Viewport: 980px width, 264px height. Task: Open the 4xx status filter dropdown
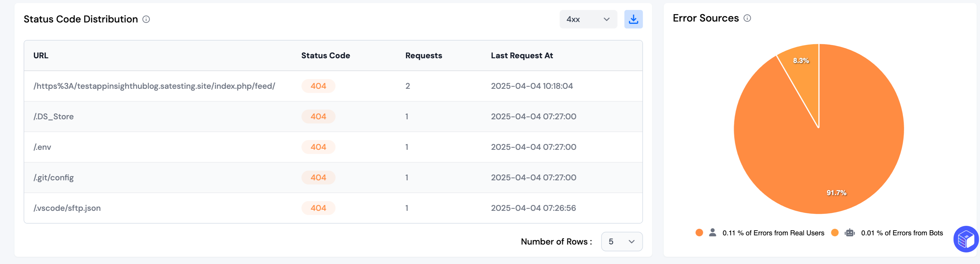[x=588, y=19]
